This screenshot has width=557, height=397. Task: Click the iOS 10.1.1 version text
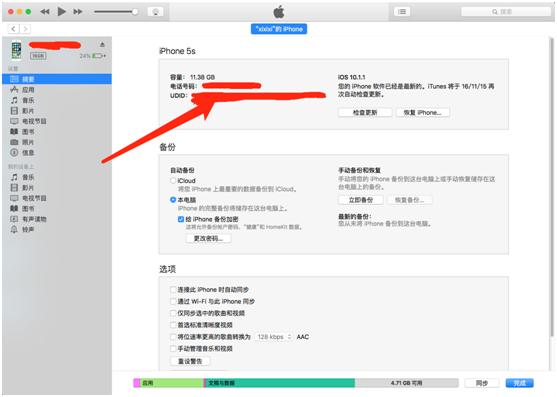(351, 77)
